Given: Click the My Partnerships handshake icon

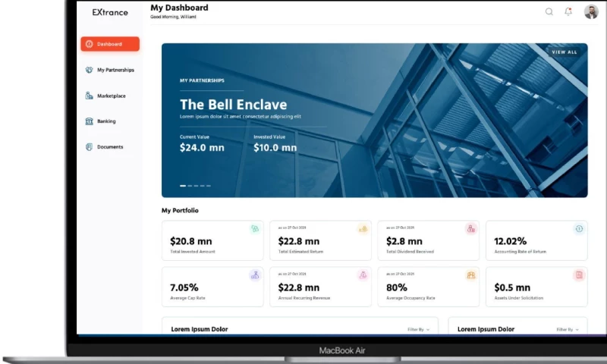Looking at the screenshot, I should pos(89,70).
